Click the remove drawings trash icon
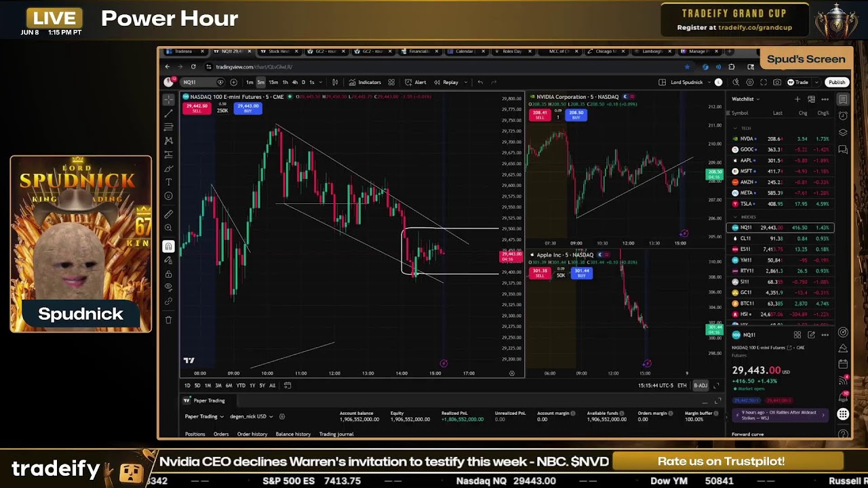 click(x=169, y=319)
